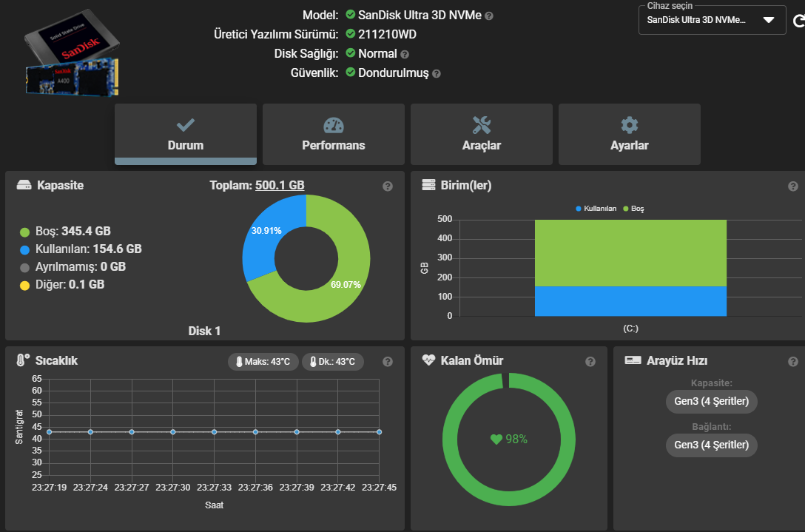Screen dimensions: 805x532
Task: Go to the Ayarlar settings tab
Action: 630,134
